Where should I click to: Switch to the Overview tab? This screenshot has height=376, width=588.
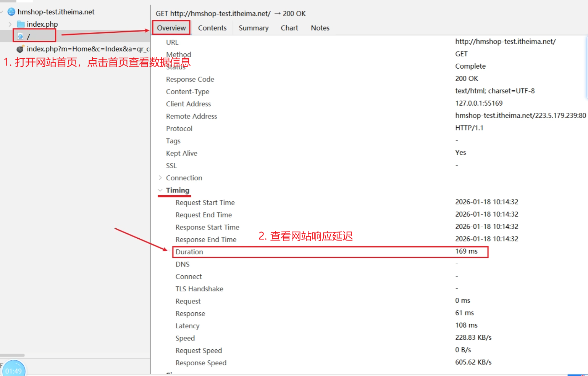(171, 28)
